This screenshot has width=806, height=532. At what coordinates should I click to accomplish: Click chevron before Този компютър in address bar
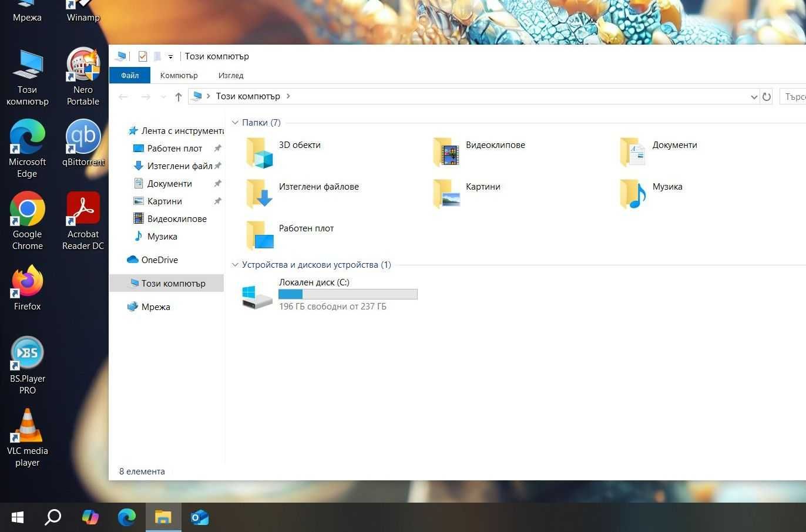[209, 96]
